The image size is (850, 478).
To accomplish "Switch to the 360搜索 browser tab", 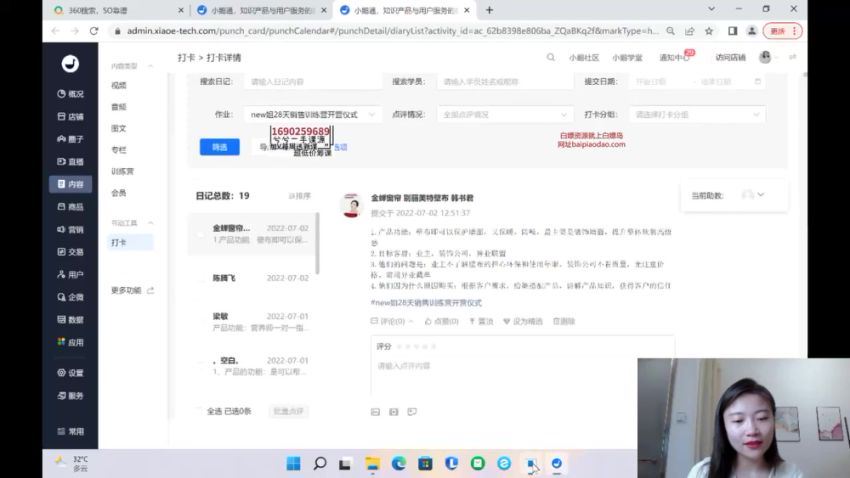I will click(x=118, y=10).
